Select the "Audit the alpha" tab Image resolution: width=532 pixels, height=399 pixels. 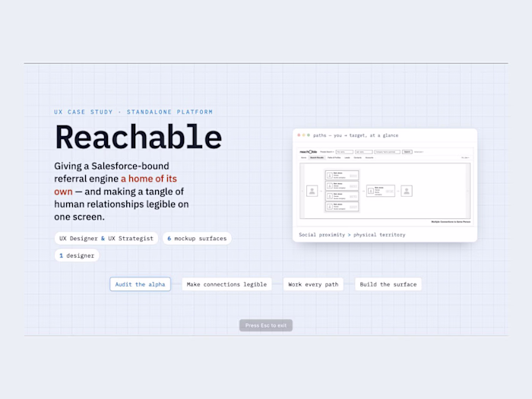(x=140, y=284)
